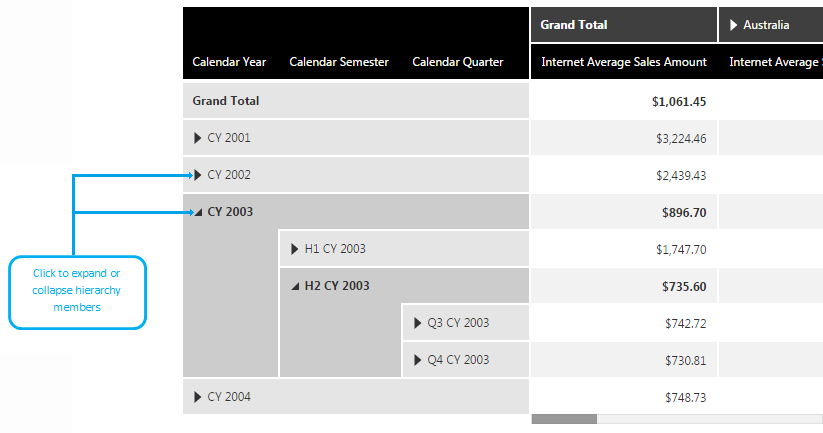Collapse the CY 2003 row
Screen dimensions: 823x433
point(197,212)
